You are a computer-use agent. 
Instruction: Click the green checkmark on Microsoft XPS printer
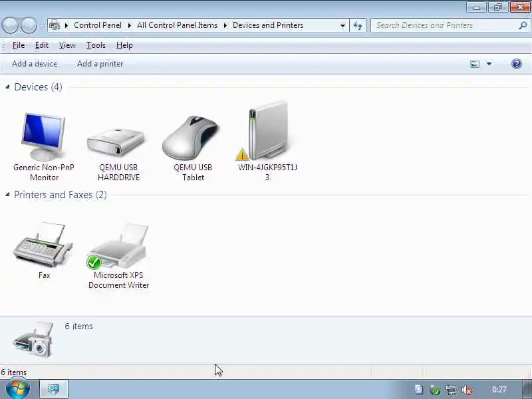[94, 262]
